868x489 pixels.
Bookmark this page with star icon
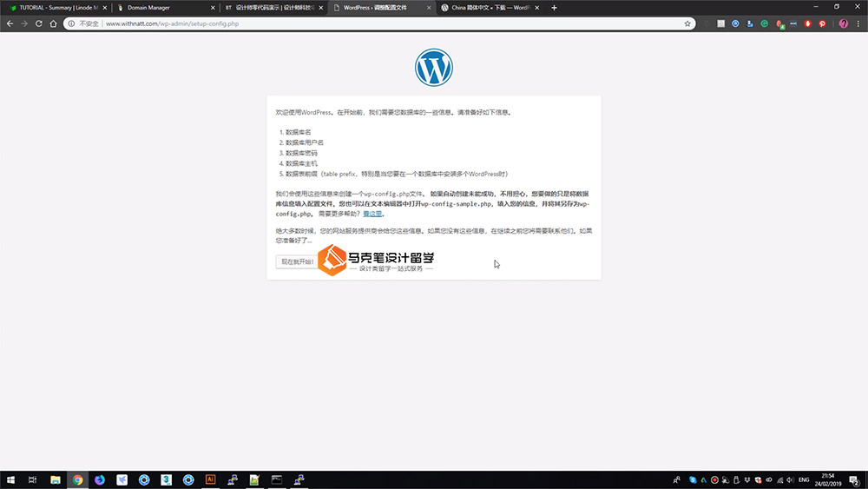click(687, 23)
